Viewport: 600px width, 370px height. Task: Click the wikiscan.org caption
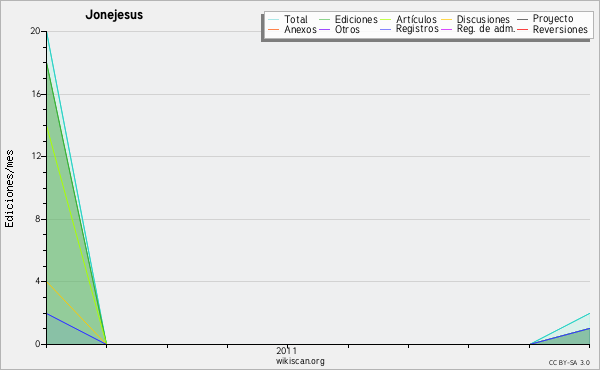tap(300, 361)
